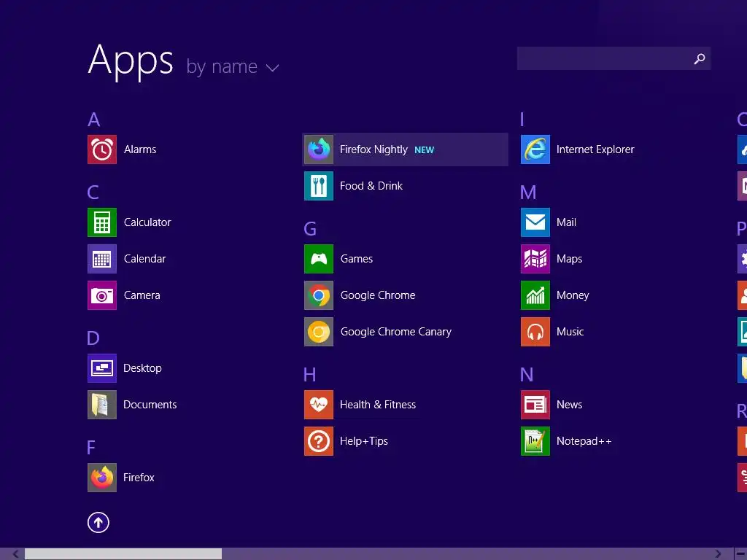Click the scrollbar right arrow
Screen dimensions: 747x560
pyautogui.click(x=718, y=554)
